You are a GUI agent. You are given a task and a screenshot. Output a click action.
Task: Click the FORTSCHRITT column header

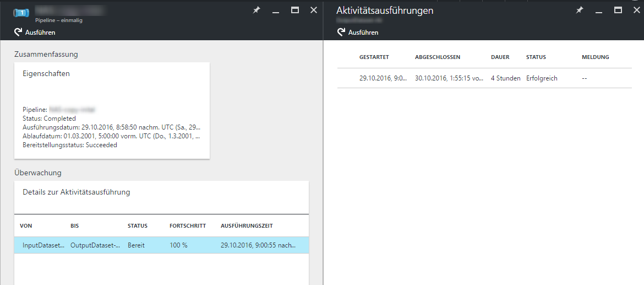188,226
